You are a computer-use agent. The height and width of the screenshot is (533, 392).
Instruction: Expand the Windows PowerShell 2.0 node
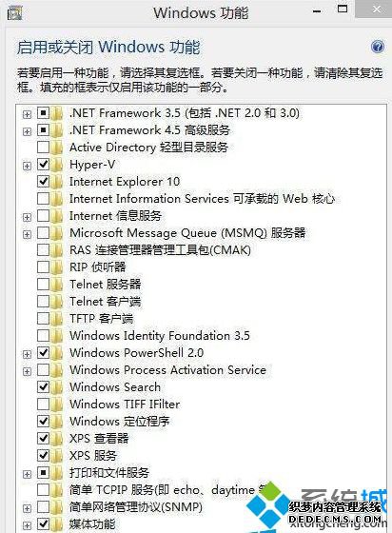pos(27,354)
